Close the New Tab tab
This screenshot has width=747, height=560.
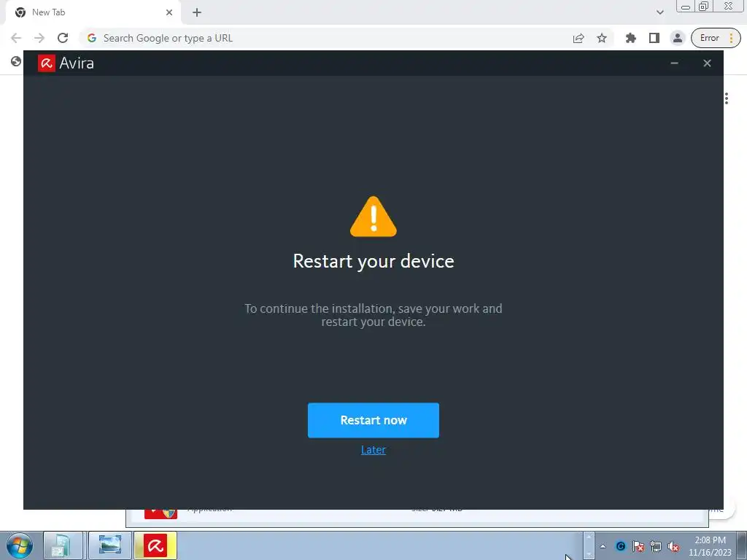coord(169,12)
